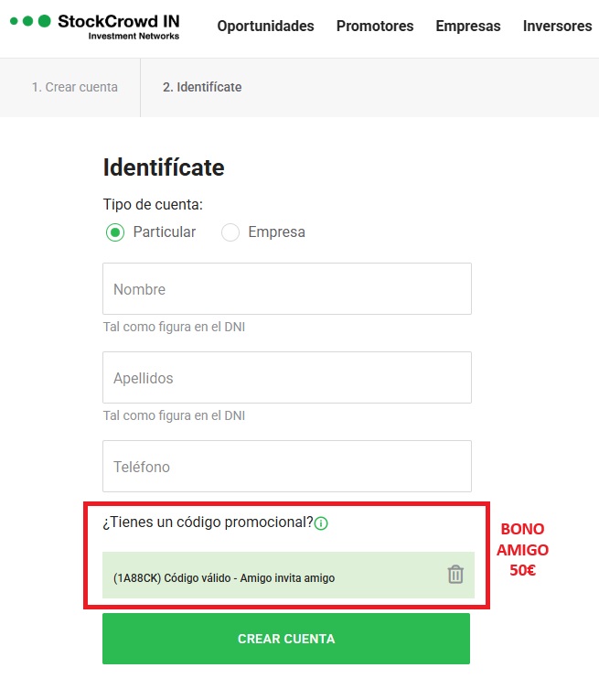The height and width of the screenshot is (700, 599).
Task: Open the Oportunidades menu
Action: [265, 27]
